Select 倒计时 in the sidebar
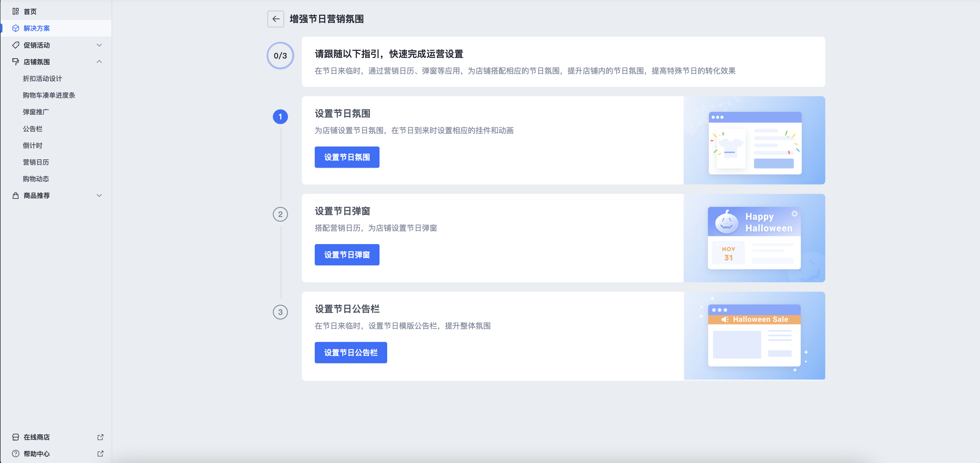Screen dimensions: 980x463 (x=33, y=145)
